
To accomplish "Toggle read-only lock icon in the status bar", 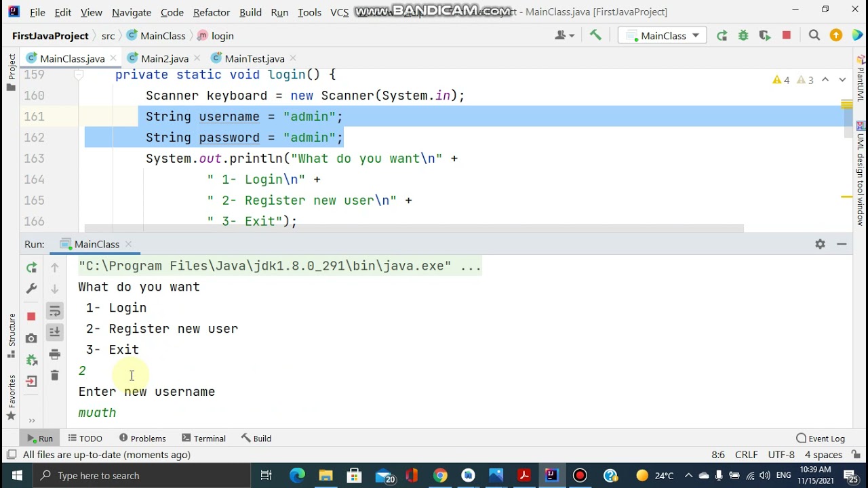I will click(856, 455).
